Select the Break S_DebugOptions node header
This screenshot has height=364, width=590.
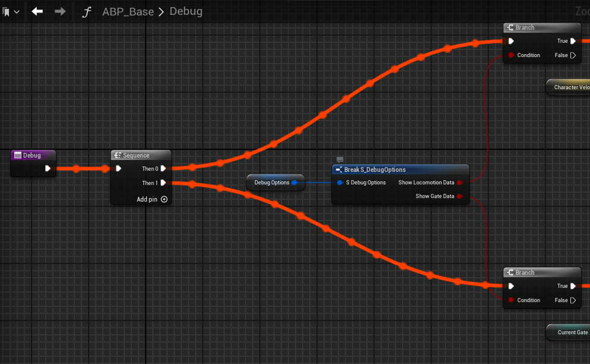pos(400,170)
